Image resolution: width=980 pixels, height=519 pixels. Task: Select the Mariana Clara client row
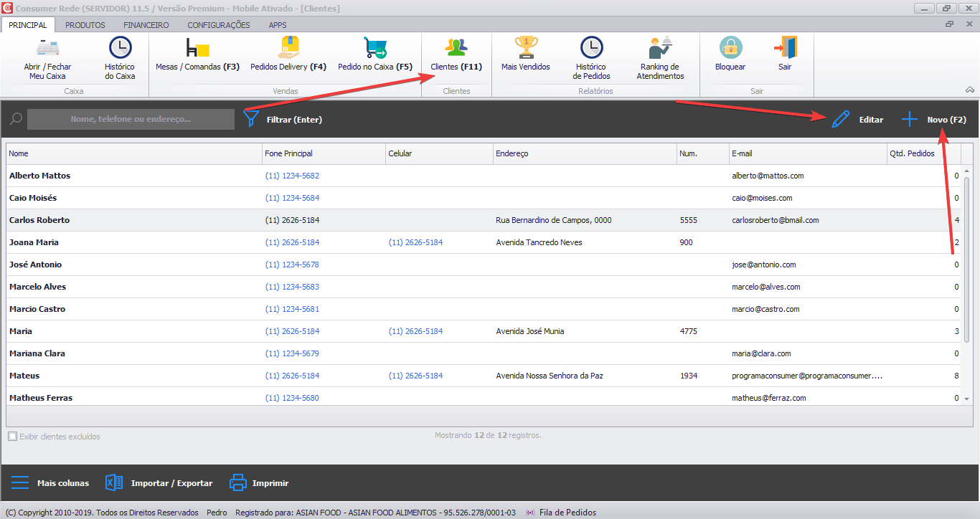(484, 353)
